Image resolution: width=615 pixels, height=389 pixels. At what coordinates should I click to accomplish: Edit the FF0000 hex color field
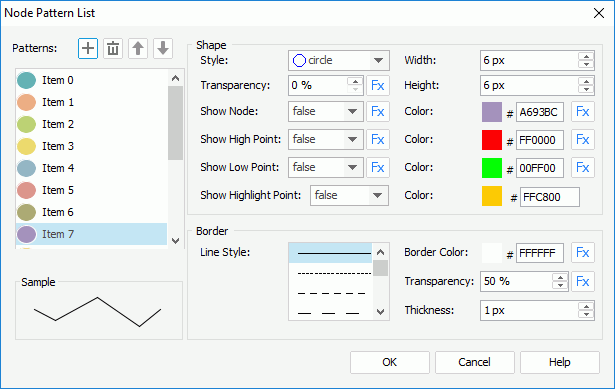540,140
